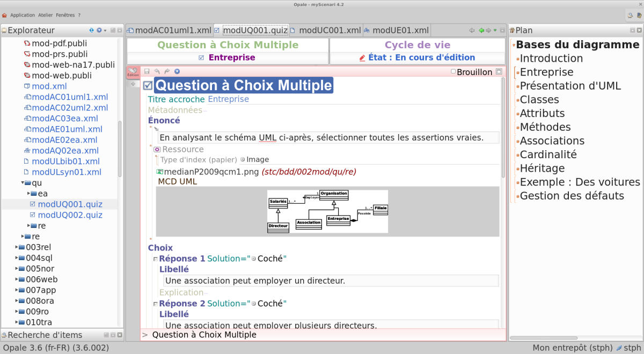The width and height of the screenshot is (644, 354).
Task: Expand the 003rel folder
Action: tap(17, 247)
